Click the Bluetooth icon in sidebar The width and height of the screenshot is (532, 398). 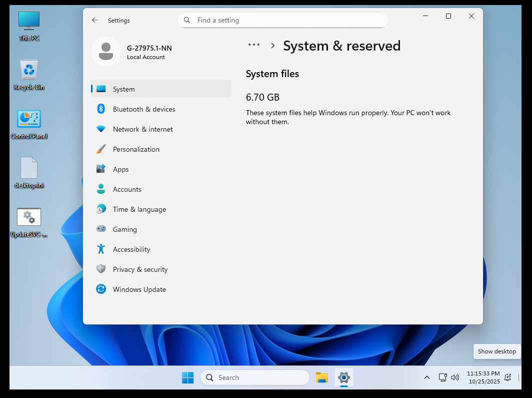coord(101,109)
